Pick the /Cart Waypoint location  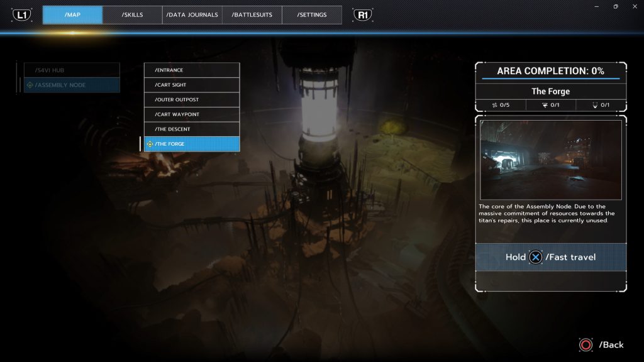pyautogui.click(x=192, y=114)
